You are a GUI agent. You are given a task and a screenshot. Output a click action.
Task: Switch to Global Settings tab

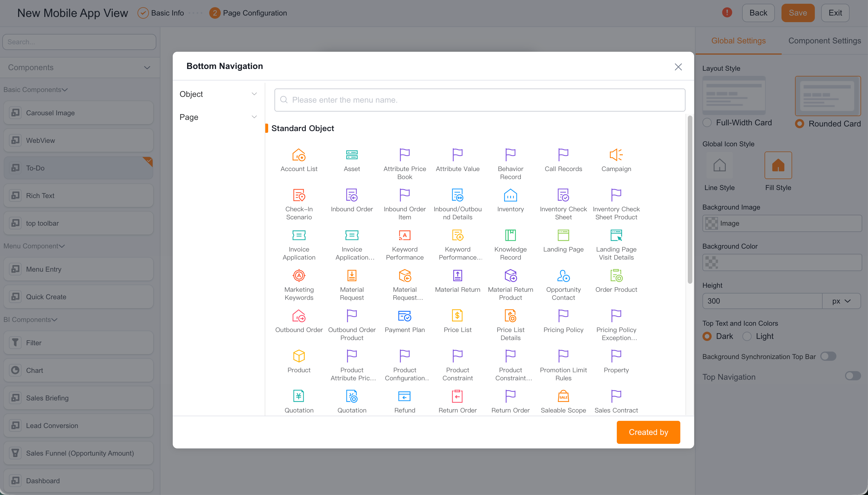tap(738, 41)
